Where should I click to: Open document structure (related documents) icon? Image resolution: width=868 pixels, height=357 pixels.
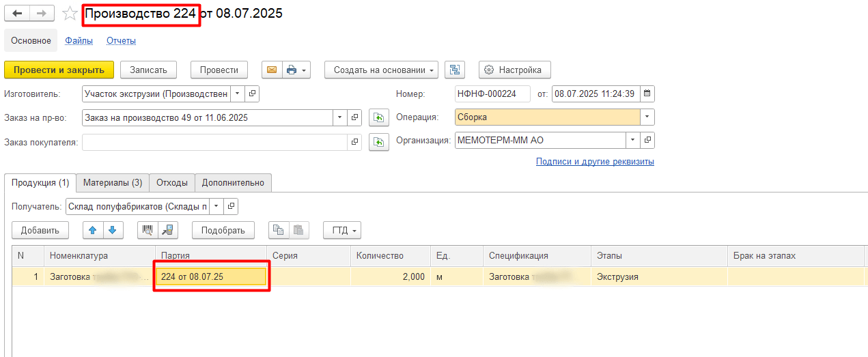pyautogui.click(x=455, y=70)
